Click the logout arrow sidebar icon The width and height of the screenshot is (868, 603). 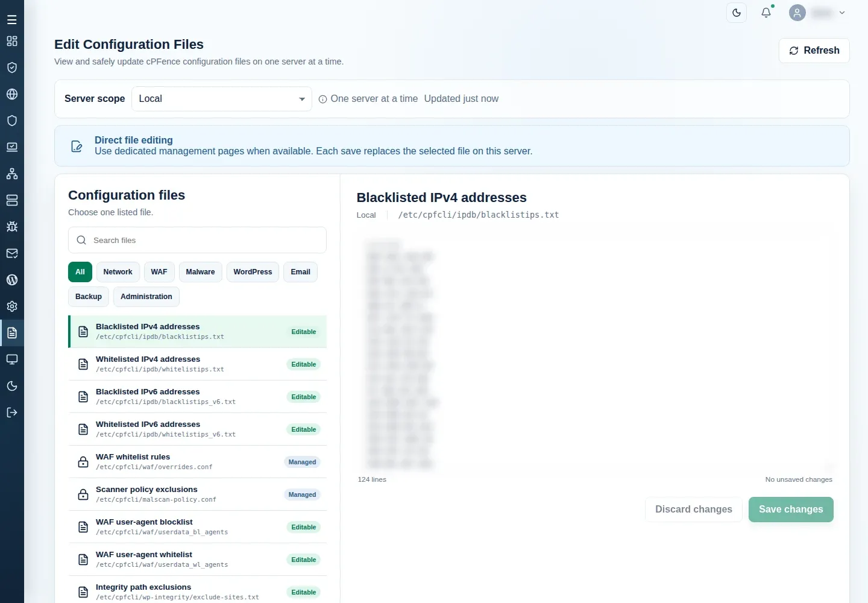(11, 412)
